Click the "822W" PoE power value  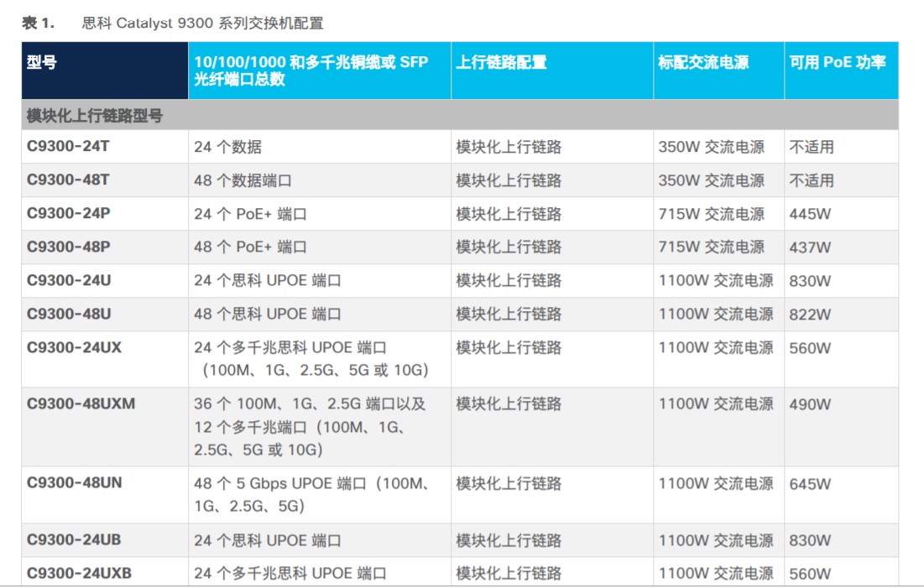(810, 315)
